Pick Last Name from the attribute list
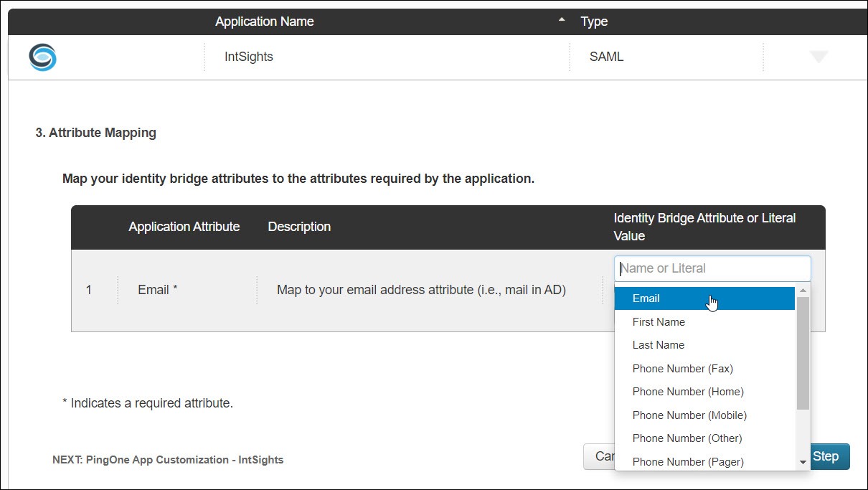The height and width of the screenshot is (490, 868). pos(659,345)
